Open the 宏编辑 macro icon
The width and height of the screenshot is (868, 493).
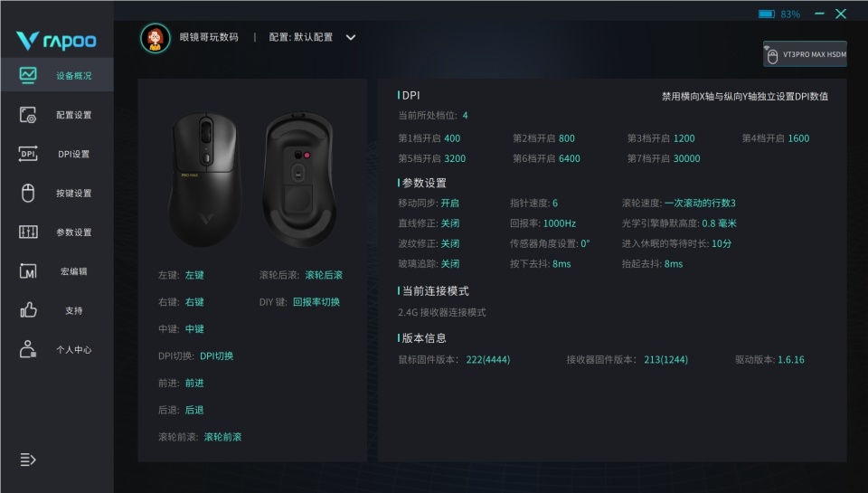[x=28, y=270]
